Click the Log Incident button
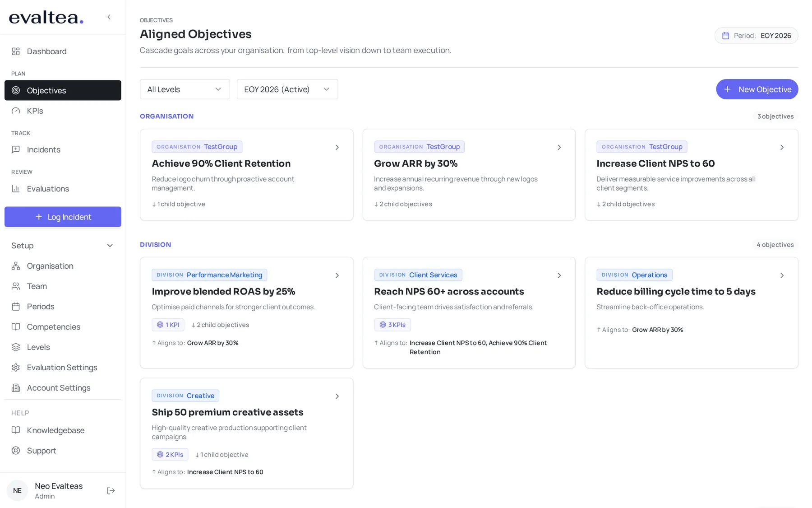 (x=63, y=217)
